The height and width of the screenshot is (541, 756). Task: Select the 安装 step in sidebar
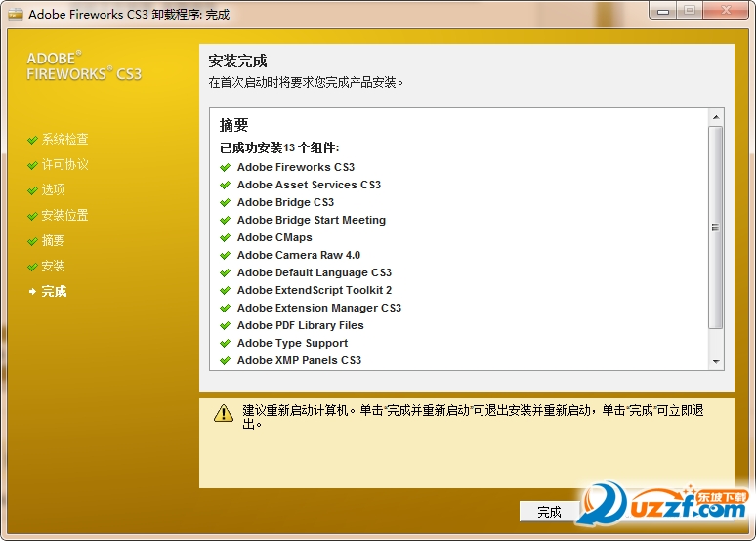point(53,266)
